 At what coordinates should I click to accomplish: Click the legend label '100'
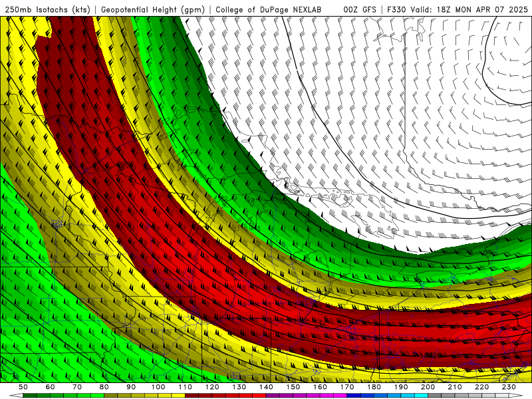coord(158,387)
